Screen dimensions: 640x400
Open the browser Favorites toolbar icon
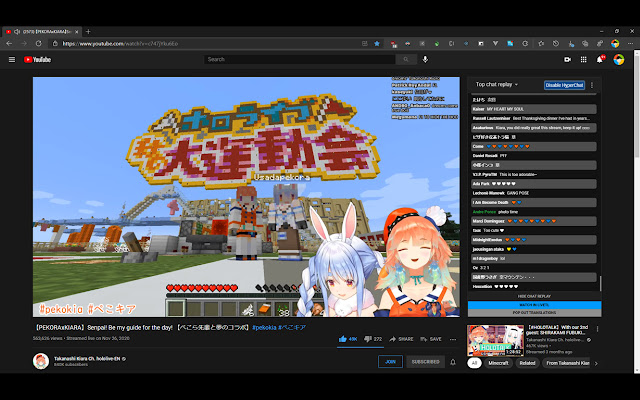pyautogui.click(x=541, y=43)
